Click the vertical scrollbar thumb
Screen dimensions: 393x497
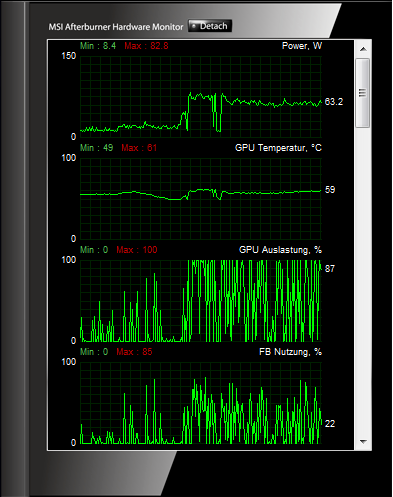point(363,93)
